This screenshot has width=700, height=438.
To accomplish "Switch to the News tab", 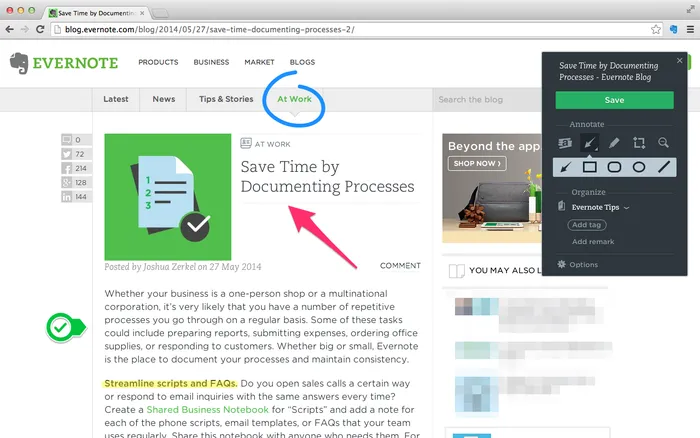I will tap(163, 99).
